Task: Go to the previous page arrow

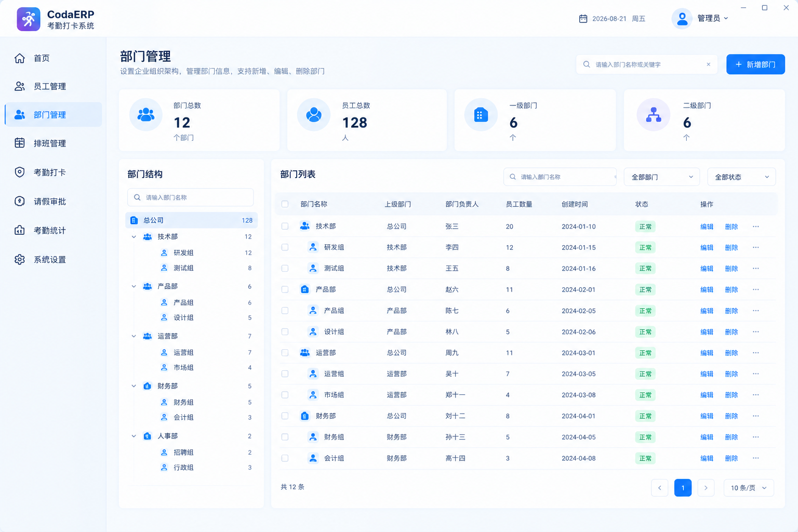Action: point(660,488)
